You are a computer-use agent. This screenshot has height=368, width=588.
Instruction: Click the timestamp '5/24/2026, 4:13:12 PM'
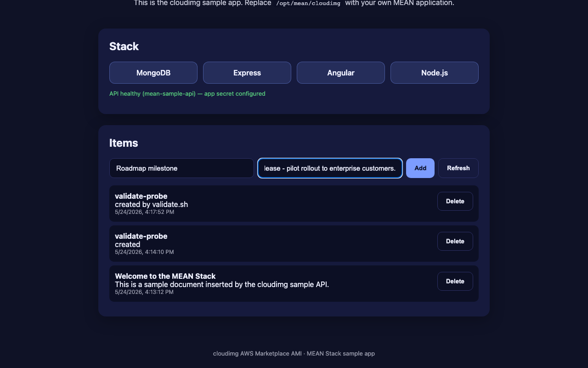pyautogui.click(x=144, y=292)
